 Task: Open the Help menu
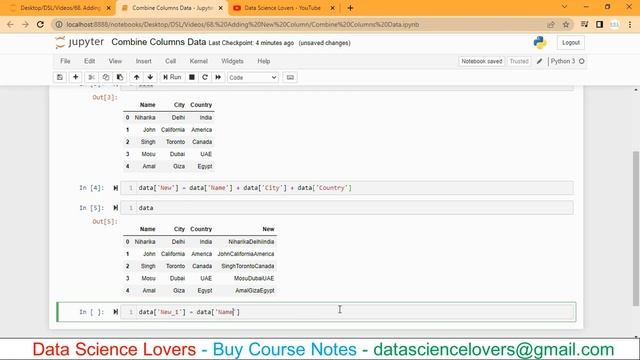coord(264,61)
